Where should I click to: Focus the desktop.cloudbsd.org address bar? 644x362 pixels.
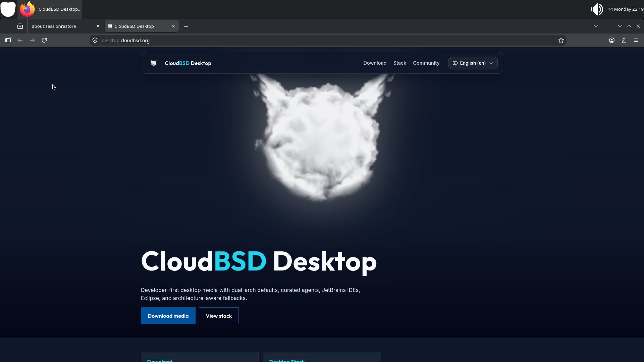click(328, 40)
